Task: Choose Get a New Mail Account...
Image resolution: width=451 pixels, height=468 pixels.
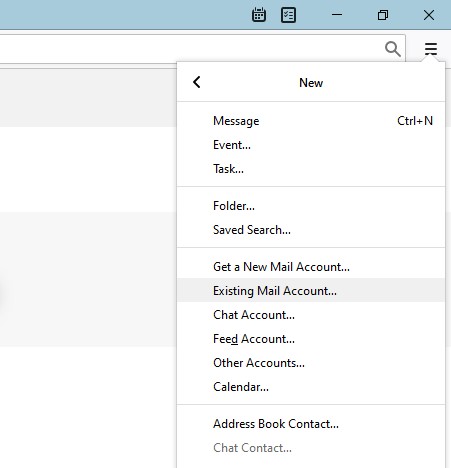Action: pyautogui.click(x=311, y=267)
